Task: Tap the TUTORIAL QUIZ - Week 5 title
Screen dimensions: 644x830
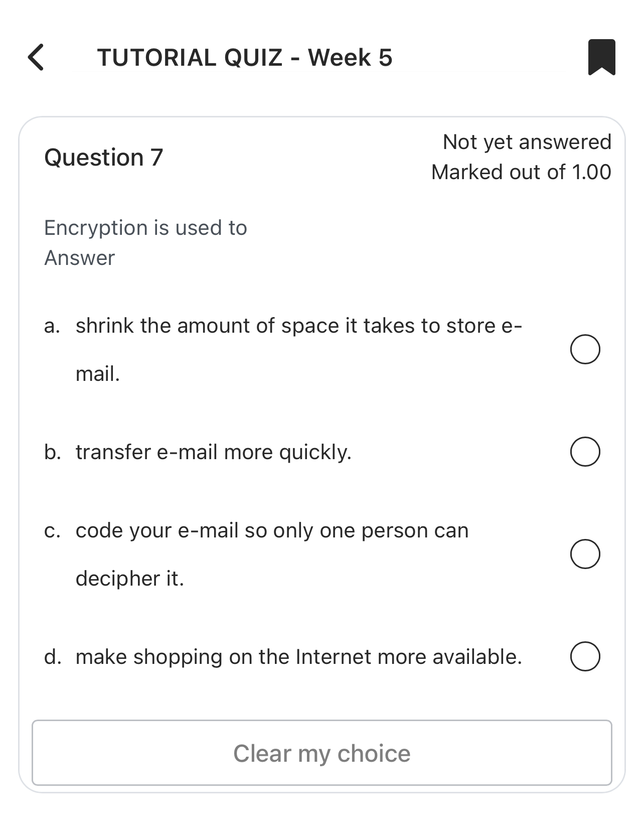Action: 245,57
